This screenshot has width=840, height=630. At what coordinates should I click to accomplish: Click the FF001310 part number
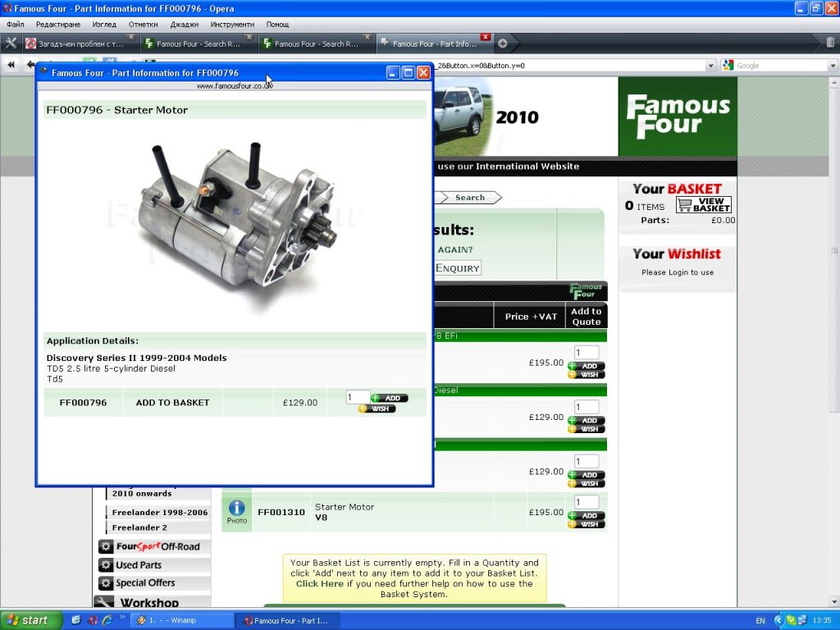pos(281,512)
